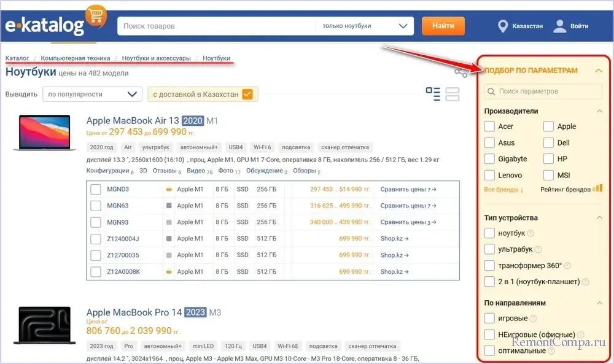Collapse the 'По направлениям' section

(x=599, y=303)
